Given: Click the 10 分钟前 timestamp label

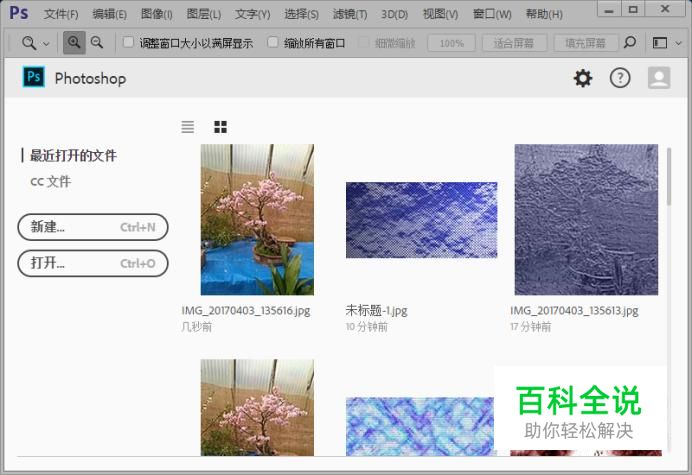Looking at the screenshot, I should click(x=367, y=327).
